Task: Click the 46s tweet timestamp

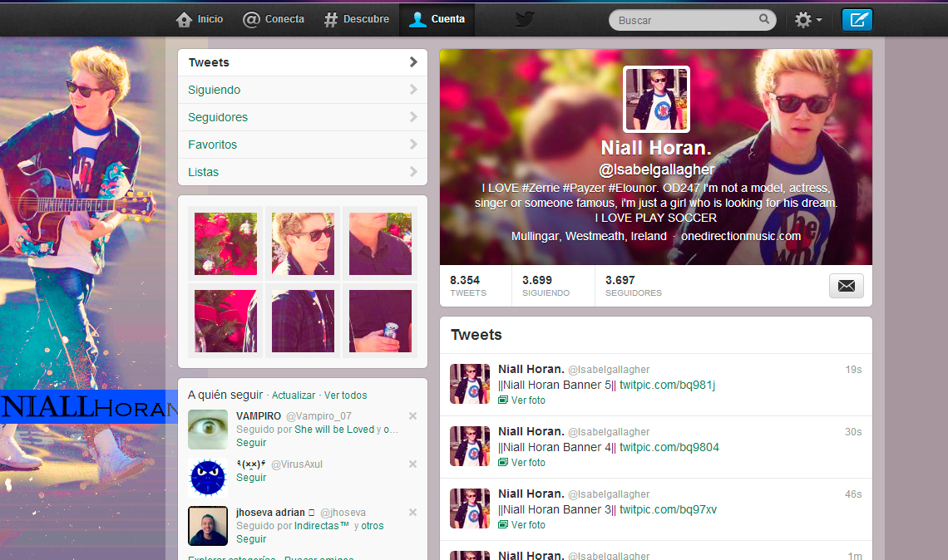Action: (853, 494)
